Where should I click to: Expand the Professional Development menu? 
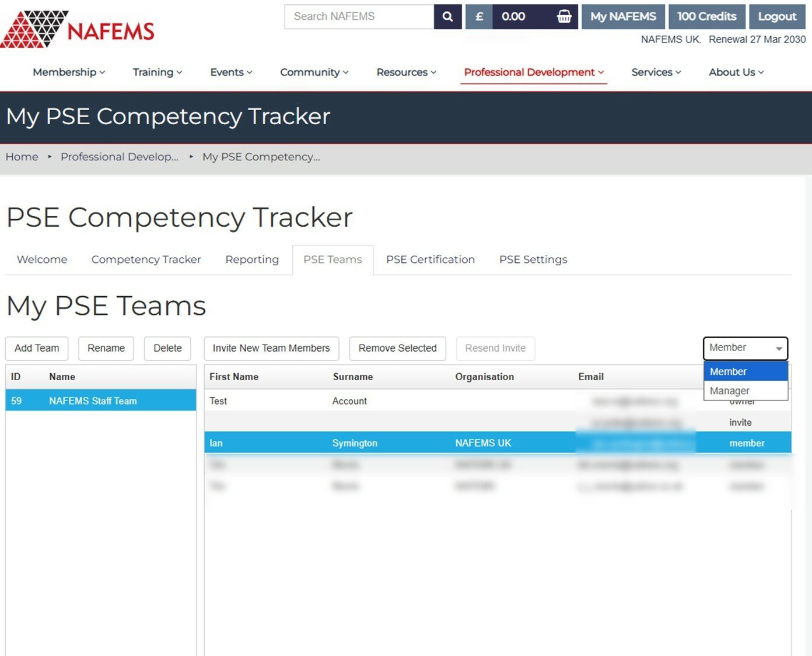point(533,72)
